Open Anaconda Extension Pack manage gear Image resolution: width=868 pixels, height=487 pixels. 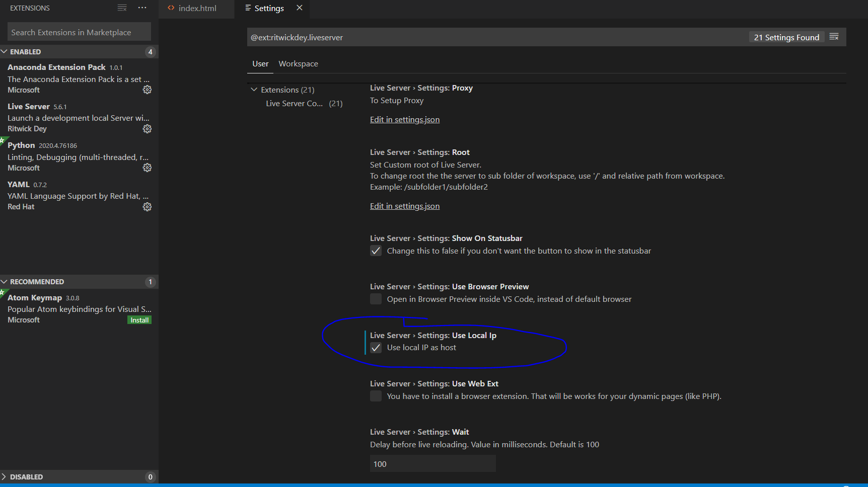(x=147, y=90)
